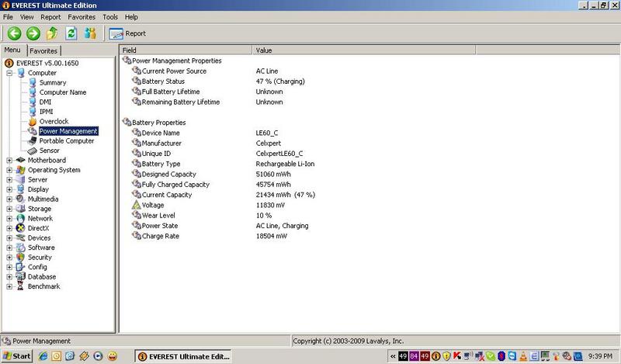This screenshot has width=621, height=364.
Task: Select the Summary item under Computer
Action: click(53, 82)
